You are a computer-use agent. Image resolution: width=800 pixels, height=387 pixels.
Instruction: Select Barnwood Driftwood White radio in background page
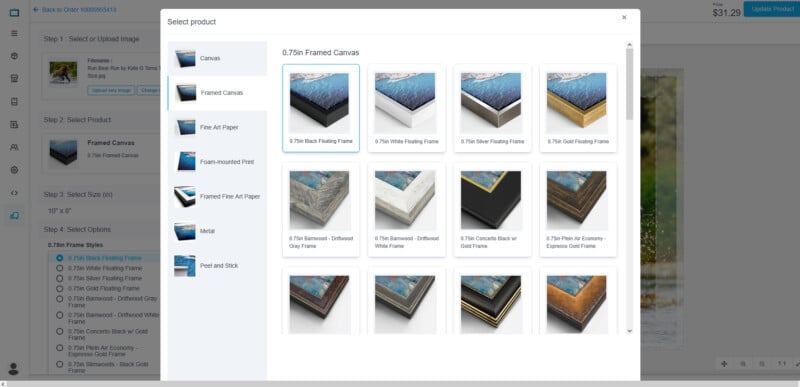(60, 315)
